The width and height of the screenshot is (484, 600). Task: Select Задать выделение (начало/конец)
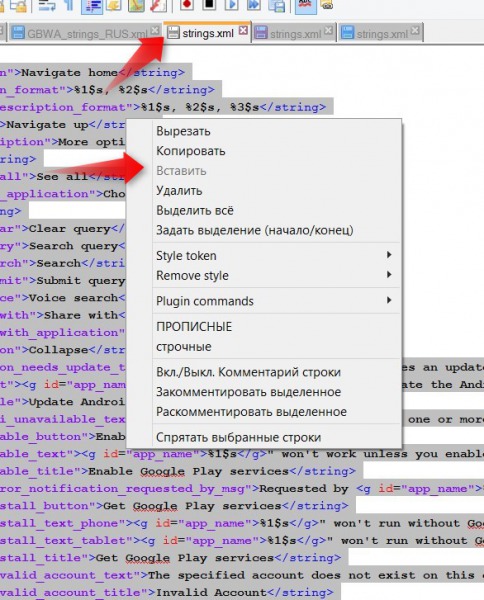point(264,230)
